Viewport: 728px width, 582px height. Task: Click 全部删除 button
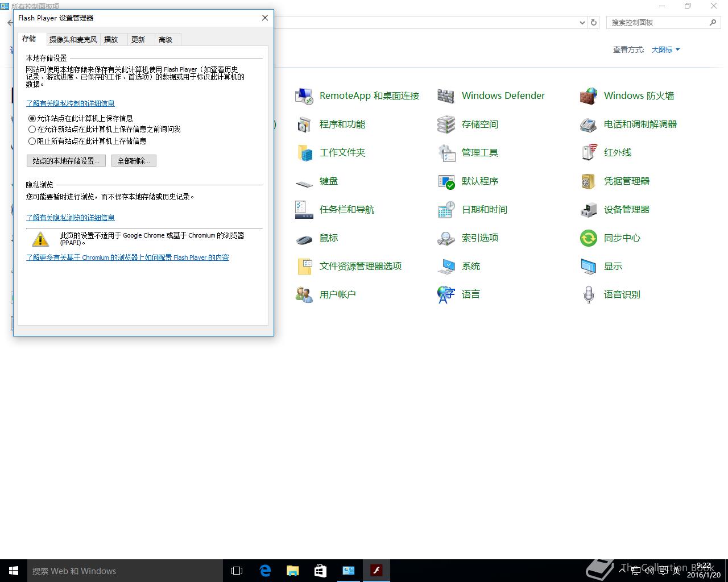click(134, 161)
